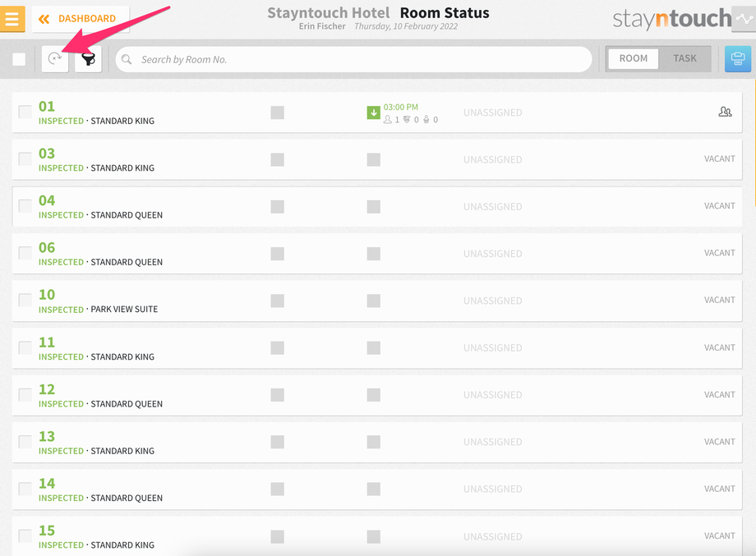This screenshot has width=756, height=556.
Task: Focus the Search by Room No. field
Action: coord(353,59)
